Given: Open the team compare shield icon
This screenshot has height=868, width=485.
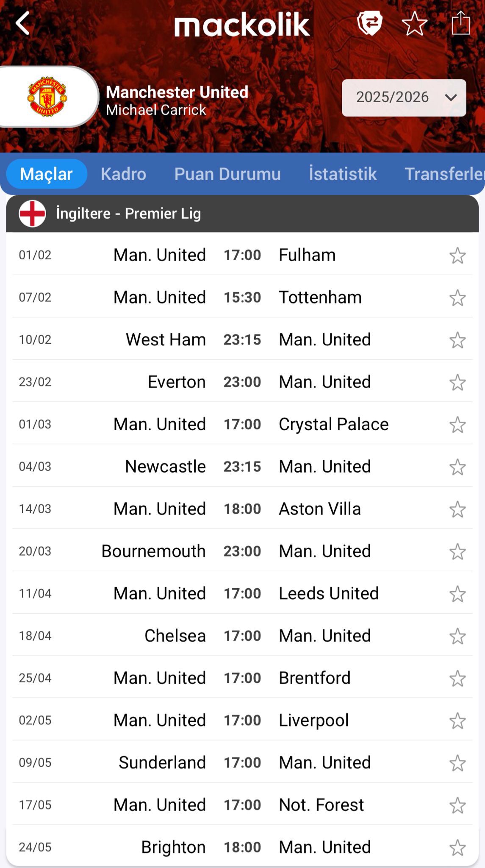Looking at the screenshot, I should 369,23.
